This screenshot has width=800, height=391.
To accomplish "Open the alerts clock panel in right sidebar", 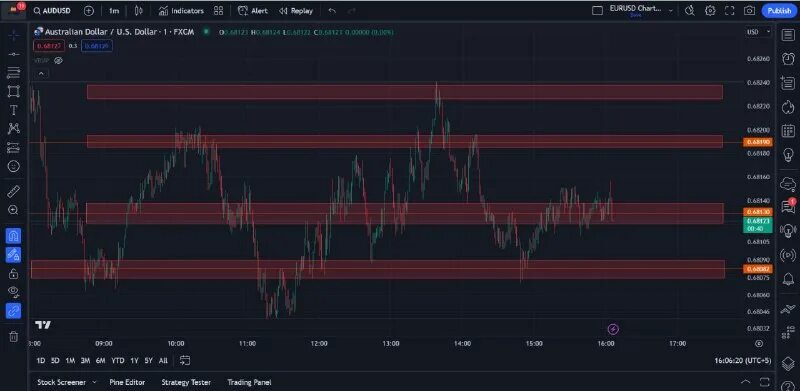I will pos(788,58).
